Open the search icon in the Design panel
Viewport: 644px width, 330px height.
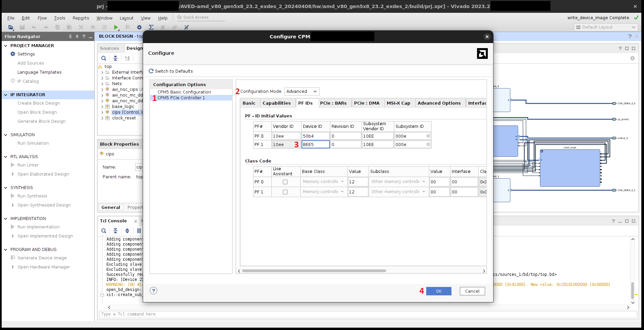104,58
